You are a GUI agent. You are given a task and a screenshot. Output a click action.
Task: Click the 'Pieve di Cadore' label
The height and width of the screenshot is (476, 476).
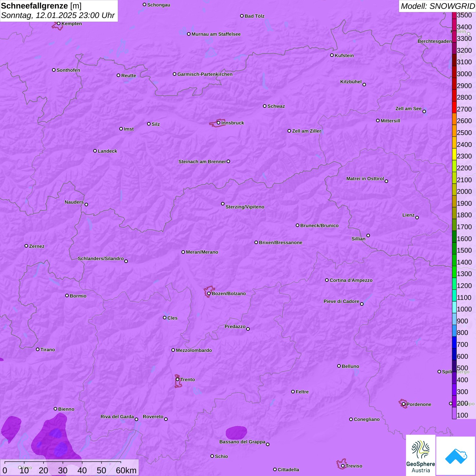point(341,301)
